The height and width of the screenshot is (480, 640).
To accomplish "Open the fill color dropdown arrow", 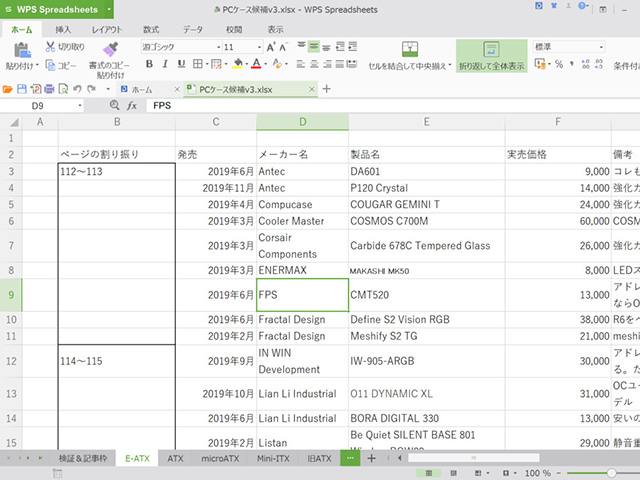I will [247, 64].
